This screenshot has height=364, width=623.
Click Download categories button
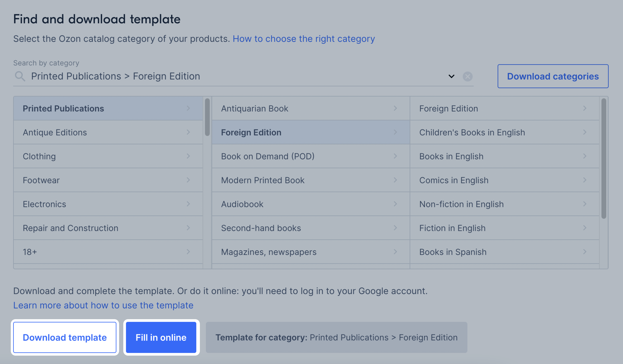(553, 76)
